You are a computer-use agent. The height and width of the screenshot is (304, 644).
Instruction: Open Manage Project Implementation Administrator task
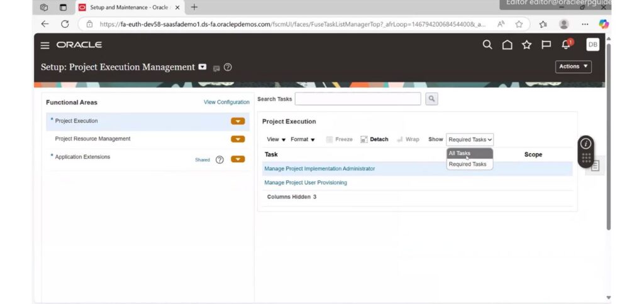319,168
